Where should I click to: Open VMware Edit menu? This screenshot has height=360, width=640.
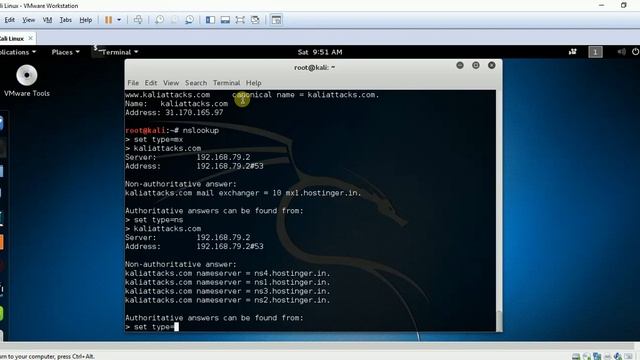[x=9, y=20]
